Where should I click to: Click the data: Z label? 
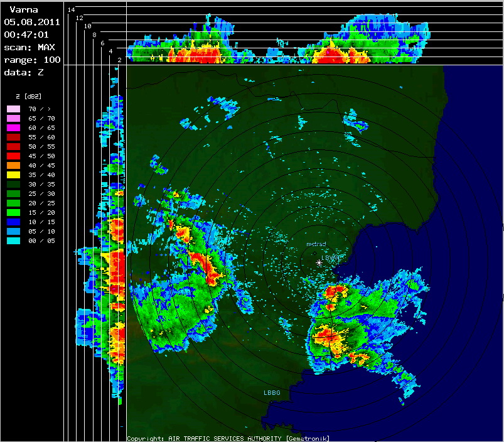[24, 72]
